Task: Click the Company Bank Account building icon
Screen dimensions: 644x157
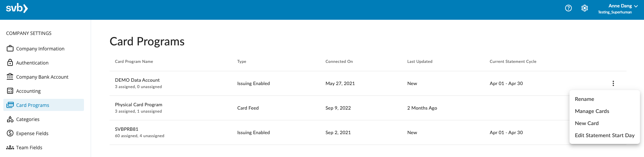Action: tap(10, 77)
